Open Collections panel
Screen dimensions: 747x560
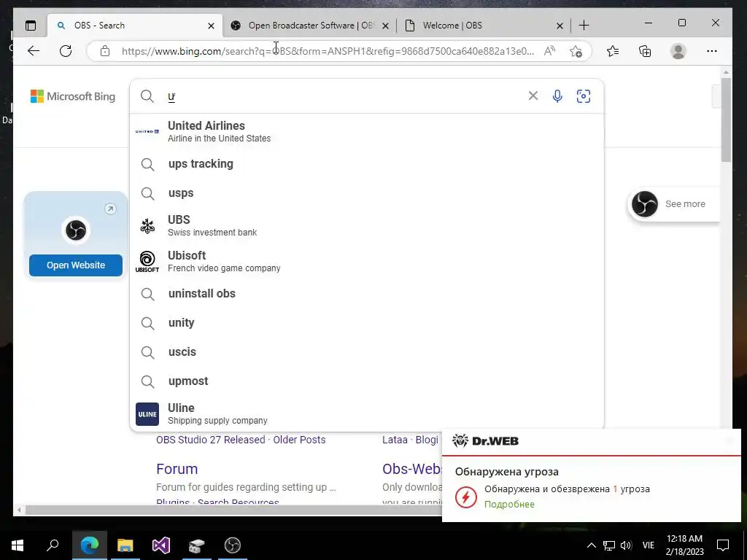[645, 51]
